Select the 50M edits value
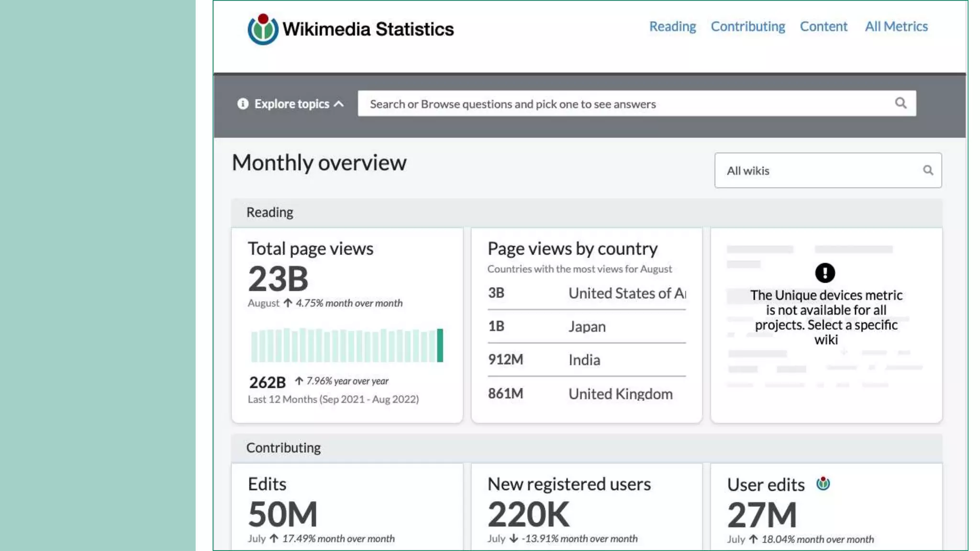Screen dimensions: 980x551 (283, 514)
